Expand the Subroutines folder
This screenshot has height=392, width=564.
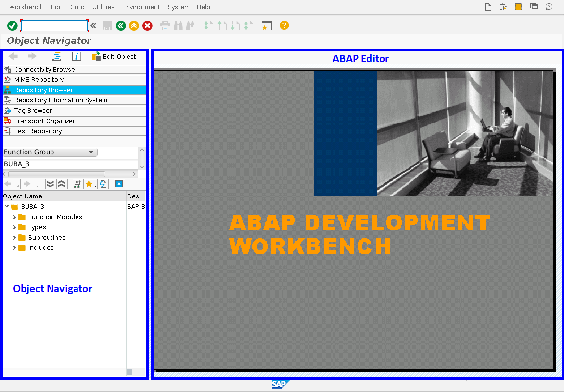coord(14,238)
